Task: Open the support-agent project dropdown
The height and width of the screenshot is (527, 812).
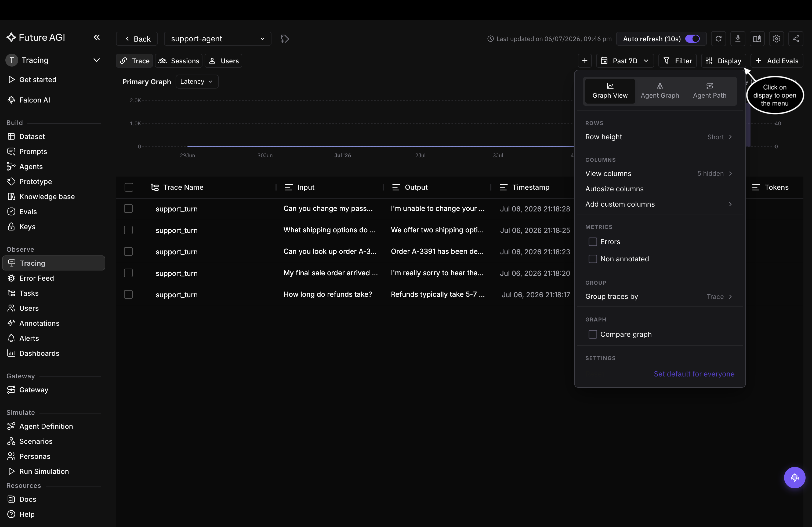Action: coord(217,39)
